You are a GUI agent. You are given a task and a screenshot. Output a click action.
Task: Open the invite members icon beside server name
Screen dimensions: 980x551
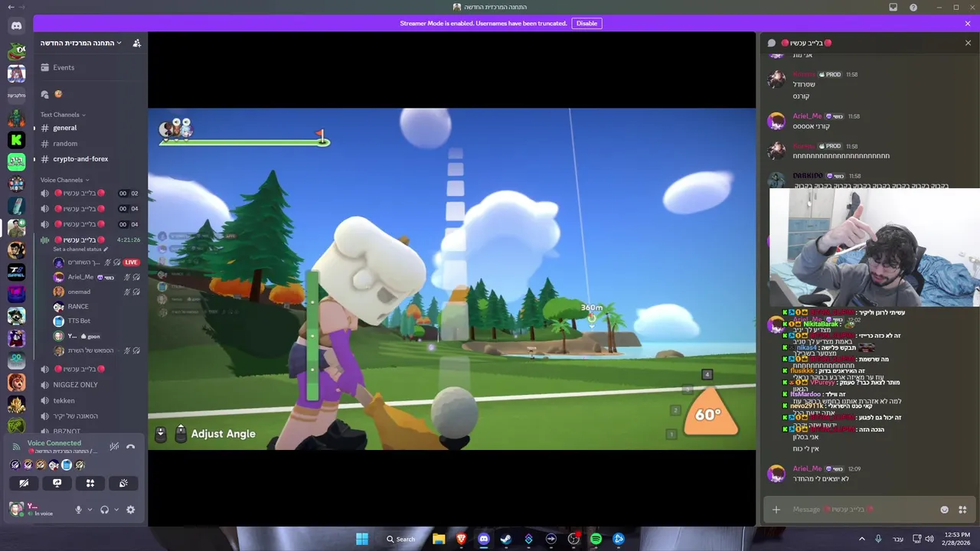[x=136, y=43]
